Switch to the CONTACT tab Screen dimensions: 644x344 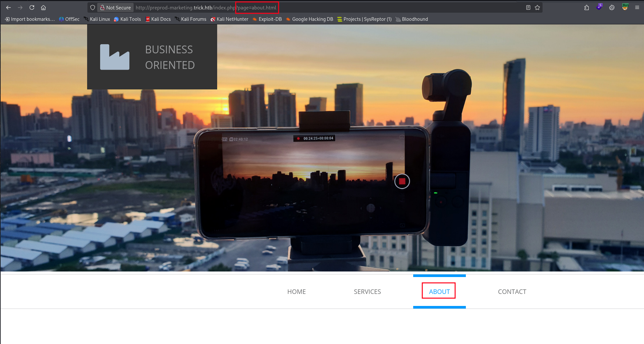[x=512, y=292]
